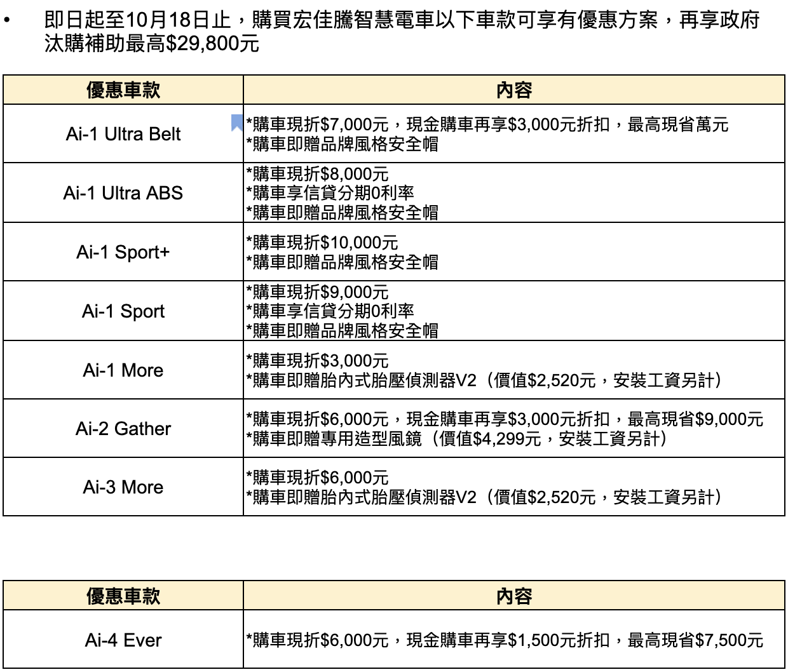Click the $10,000 discount line for Sport+
788x672 pixels.
pos(322,243)
